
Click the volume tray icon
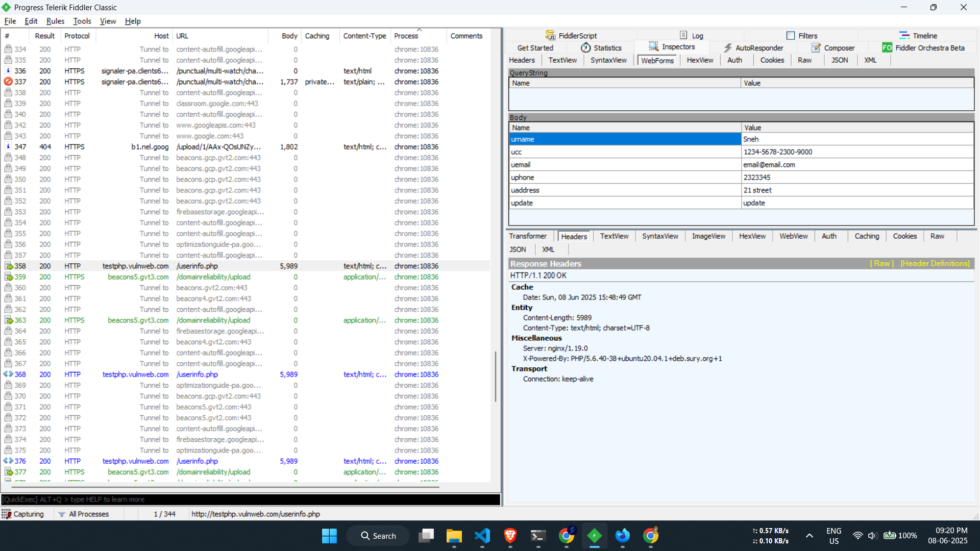872,536
